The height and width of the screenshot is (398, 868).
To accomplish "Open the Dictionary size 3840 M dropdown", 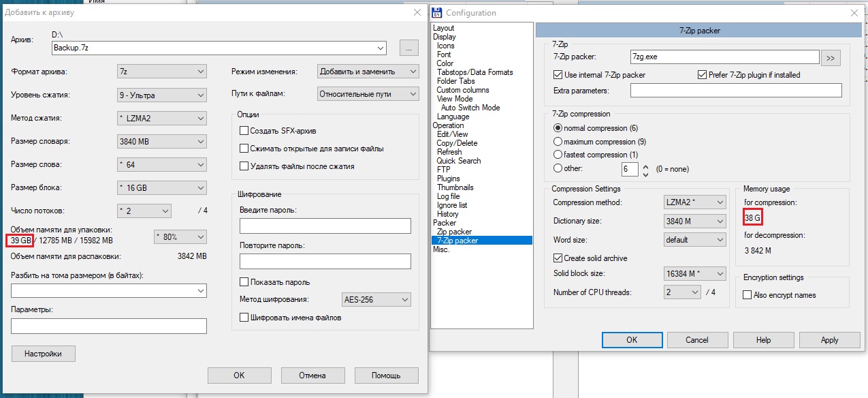I will tap(695, 221).
